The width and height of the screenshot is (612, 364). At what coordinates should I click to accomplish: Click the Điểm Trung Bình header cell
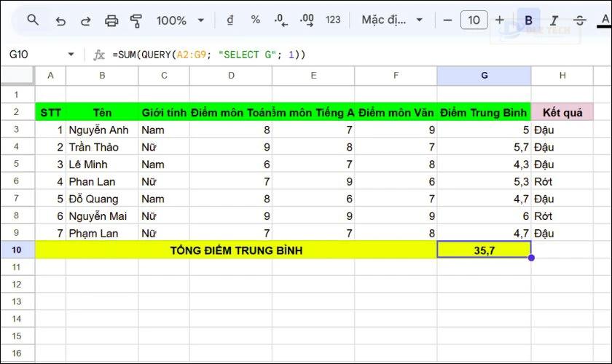coord(484,112)
